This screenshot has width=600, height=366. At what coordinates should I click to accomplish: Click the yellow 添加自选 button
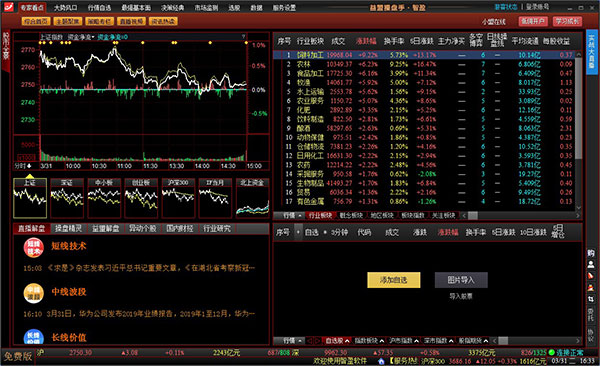[393, 280]
